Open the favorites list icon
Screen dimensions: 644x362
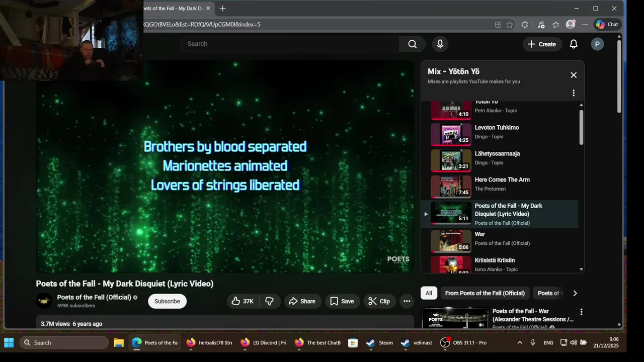[555, 25]
